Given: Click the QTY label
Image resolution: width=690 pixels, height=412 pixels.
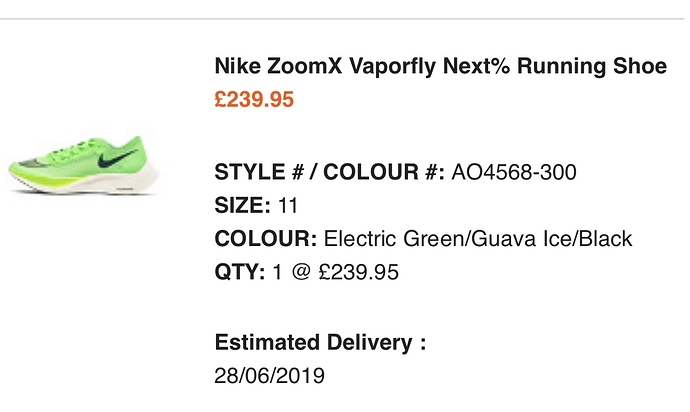Looking at the screenshot, I should [240, 272].
